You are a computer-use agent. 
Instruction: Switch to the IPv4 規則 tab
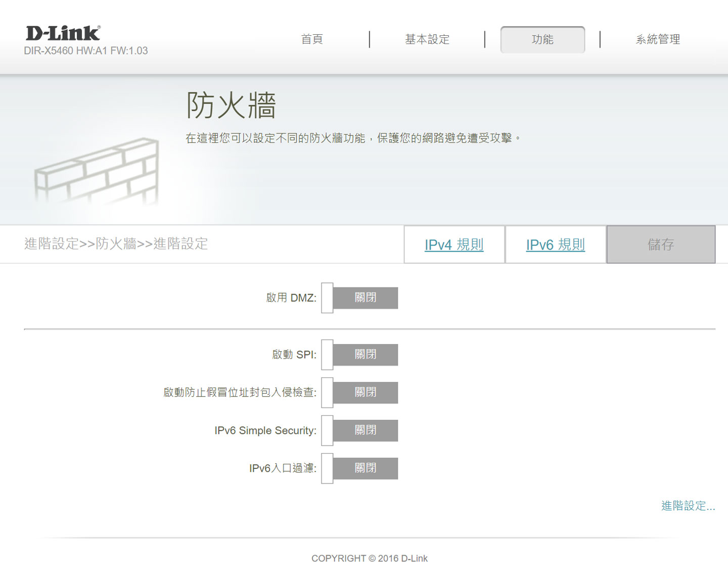click(x=453, y=245)
